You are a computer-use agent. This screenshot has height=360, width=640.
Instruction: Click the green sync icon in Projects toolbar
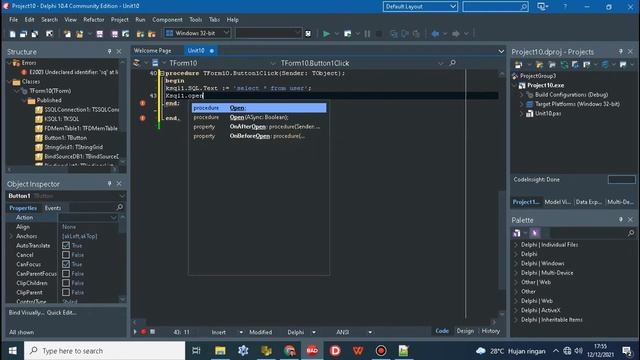[564, 64]
